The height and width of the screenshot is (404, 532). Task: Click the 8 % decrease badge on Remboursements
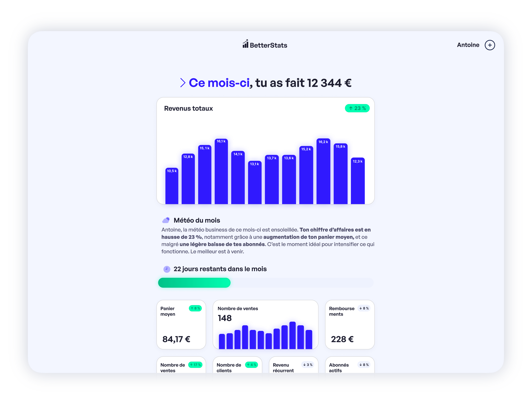click(364, 308)
